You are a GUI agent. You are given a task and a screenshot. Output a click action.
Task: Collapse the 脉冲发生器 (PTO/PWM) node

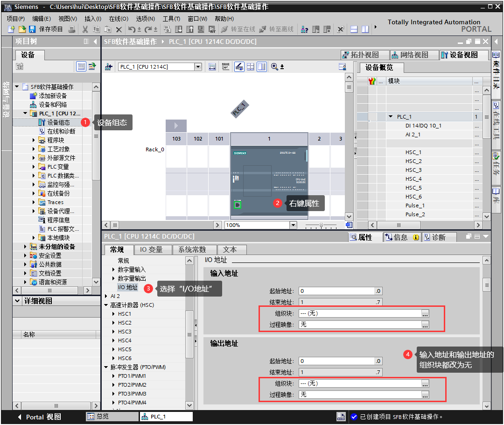106,367
